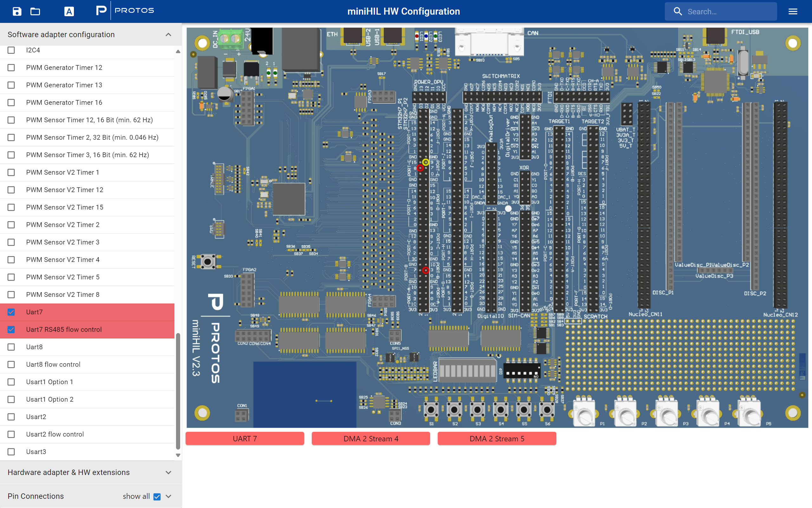Screen dimensions: 812x508
Task: Uncheck the Uart7 checkbox
Action: tap(11, 312)
